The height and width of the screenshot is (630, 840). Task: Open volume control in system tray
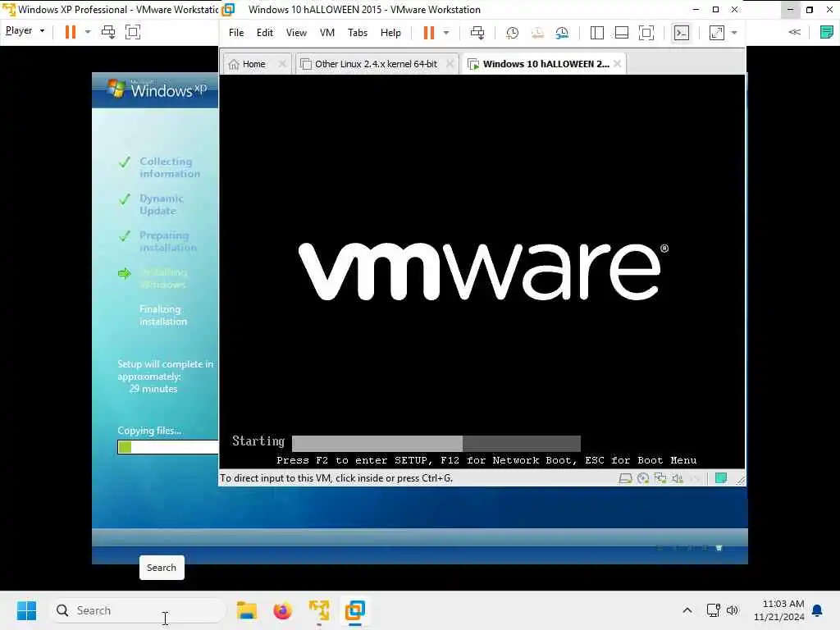733,610
